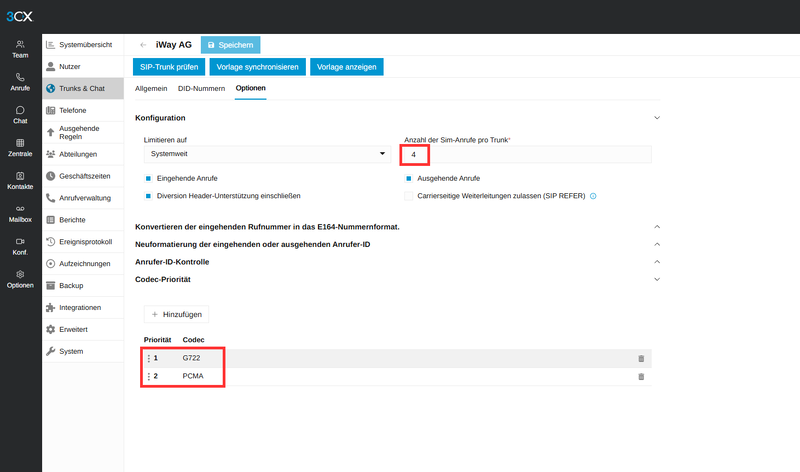Image resolution: width=800 pixels, height=472 pixels.
Task: Open Erweitert menu item
Action: 83,330
